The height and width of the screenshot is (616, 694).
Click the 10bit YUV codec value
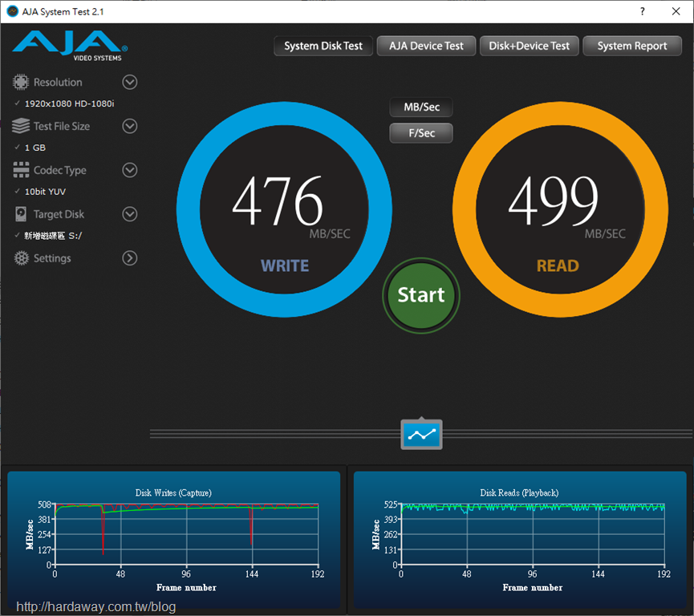(45, 192)
